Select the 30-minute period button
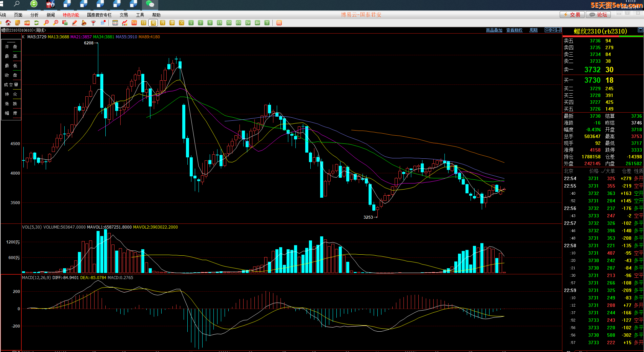Viewport: 644px width, 352px height. pos(229,23)
